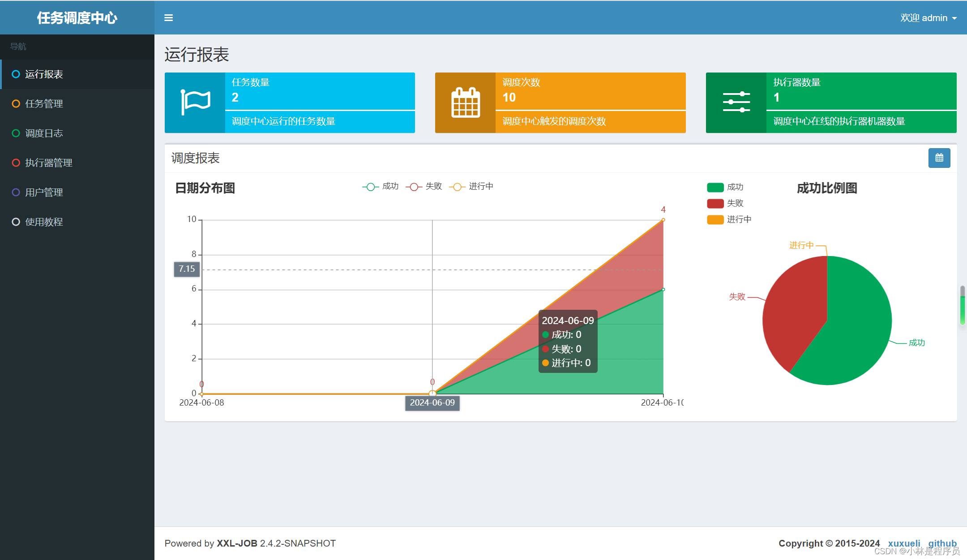Click the 2024-06-09 data point on chart

coord(432,393)
